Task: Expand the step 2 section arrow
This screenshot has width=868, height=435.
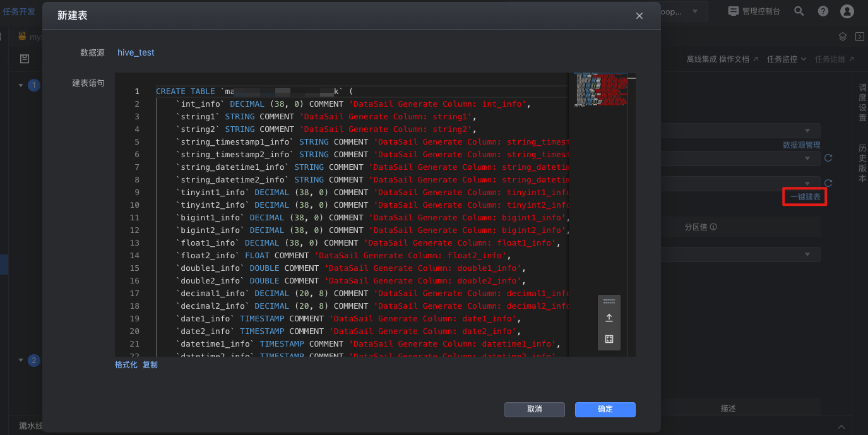Action: click(21, 360)
